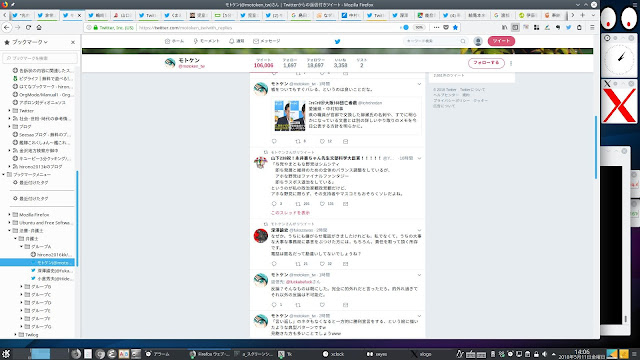This screenshot has height=360, width=640.
Task: Click the 90% zoom level indicator
Action: coord(419,27)
